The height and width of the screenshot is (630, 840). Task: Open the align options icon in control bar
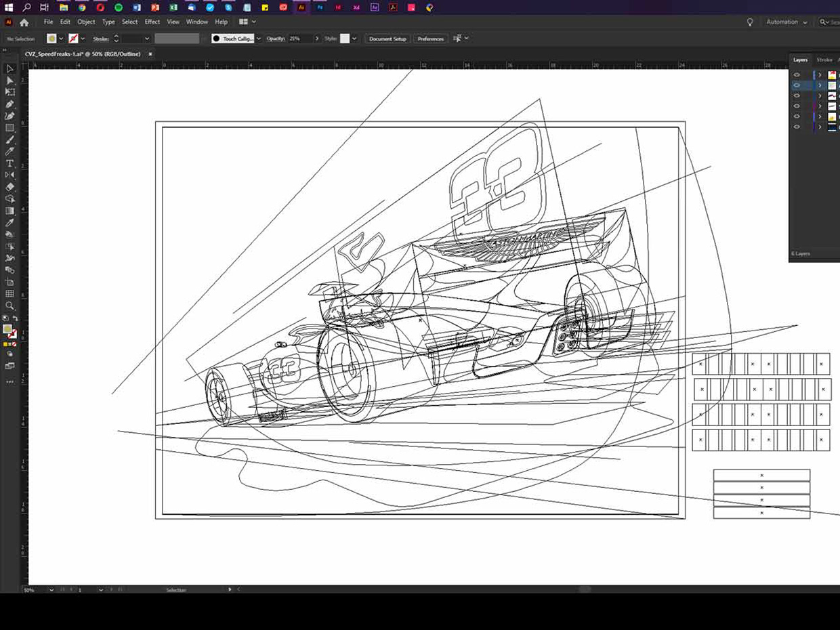(x=457, y=39)
